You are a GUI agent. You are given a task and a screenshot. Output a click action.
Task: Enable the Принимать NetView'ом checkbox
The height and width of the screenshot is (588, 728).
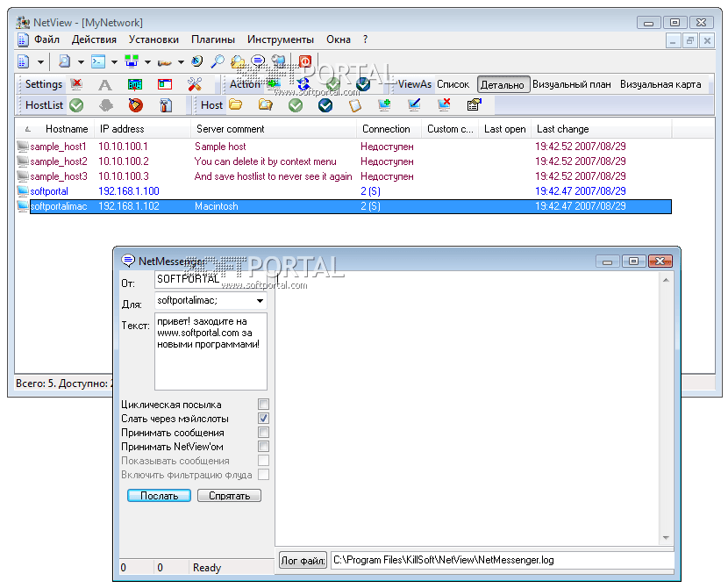(263, 447)
